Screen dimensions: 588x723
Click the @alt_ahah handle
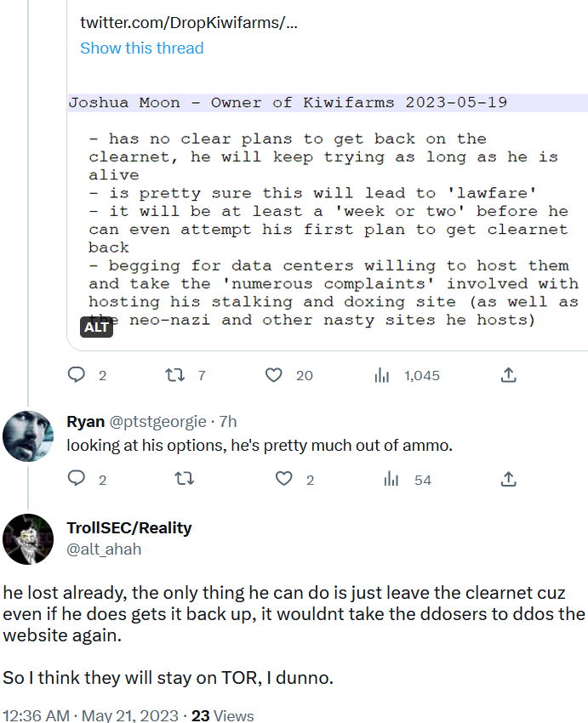[104, 549]
